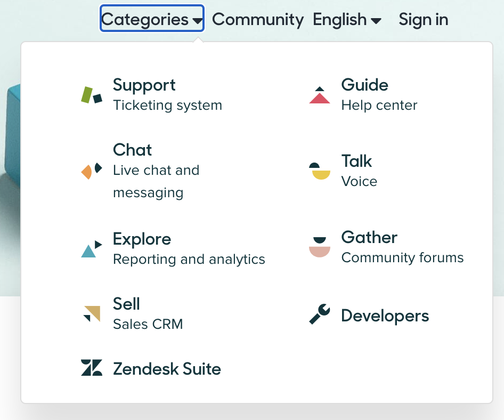Open Chat Live chat and messaging
The image size is (504, 420).
[156, 171]
